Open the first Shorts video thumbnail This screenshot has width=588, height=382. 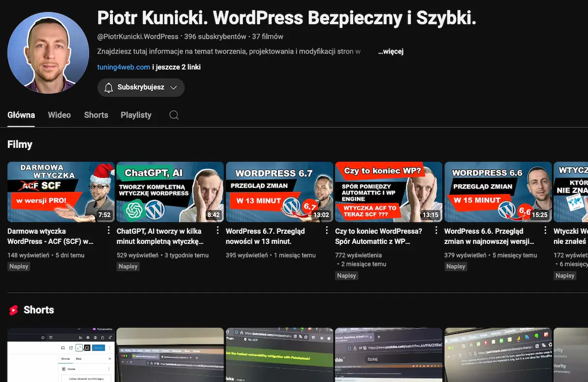tap(61, 355)
